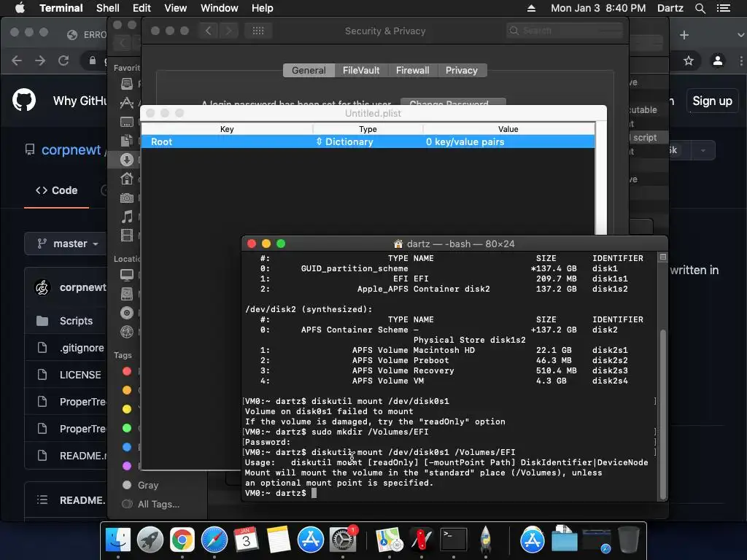This screenshot has height=560, width=747.
Task: Select the red tag in Finder sidebar
Action: click(127, 371)
